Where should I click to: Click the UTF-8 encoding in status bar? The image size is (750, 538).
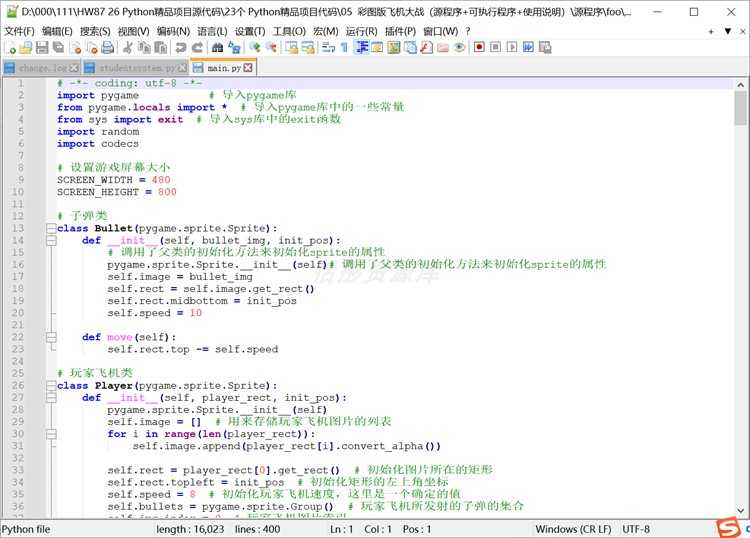[x=636, y=529]
